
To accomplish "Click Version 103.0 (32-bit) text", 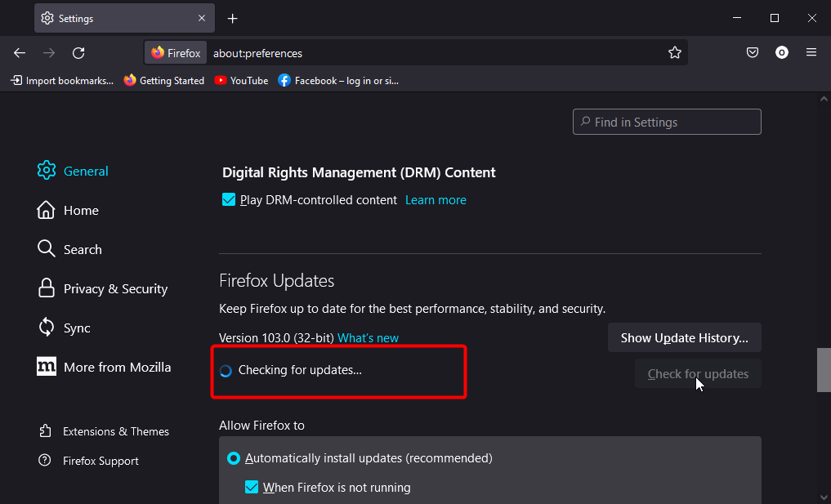I will (x=276, y=338).
